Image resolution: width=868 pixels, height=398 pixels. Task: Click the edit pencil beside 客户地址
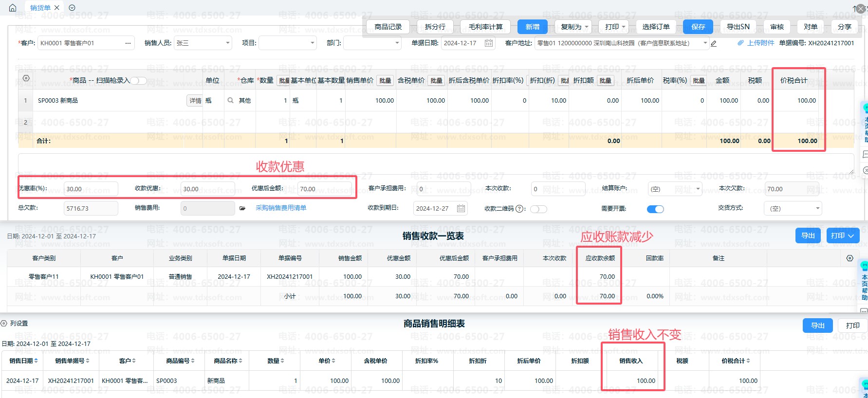pyautogui.click(x=714, y=43)
